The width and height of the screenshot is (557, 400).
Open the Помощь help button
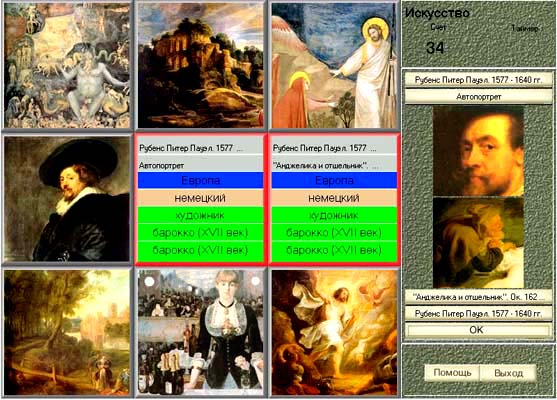pos(452,373)
